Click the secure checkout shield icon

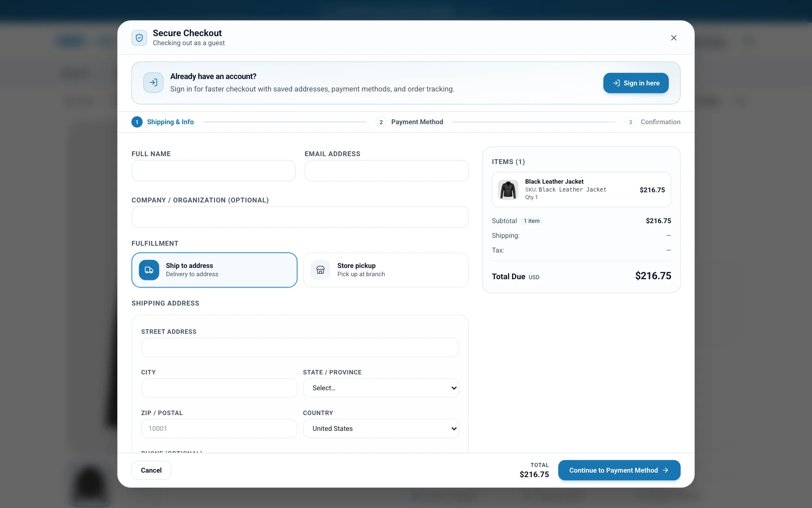[139, 38]
